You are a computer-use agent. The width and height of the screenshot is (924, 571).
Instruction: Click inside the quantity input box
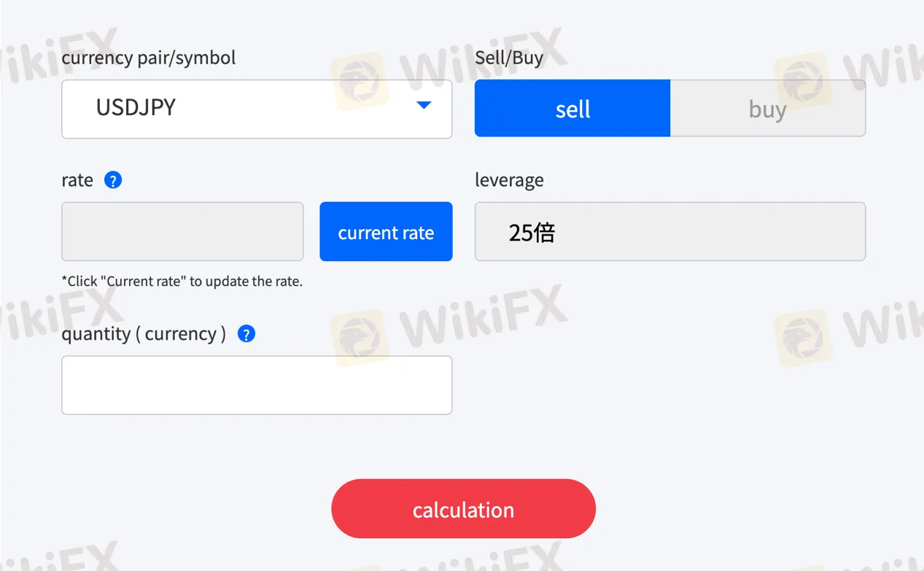click(x=257, y=384)
